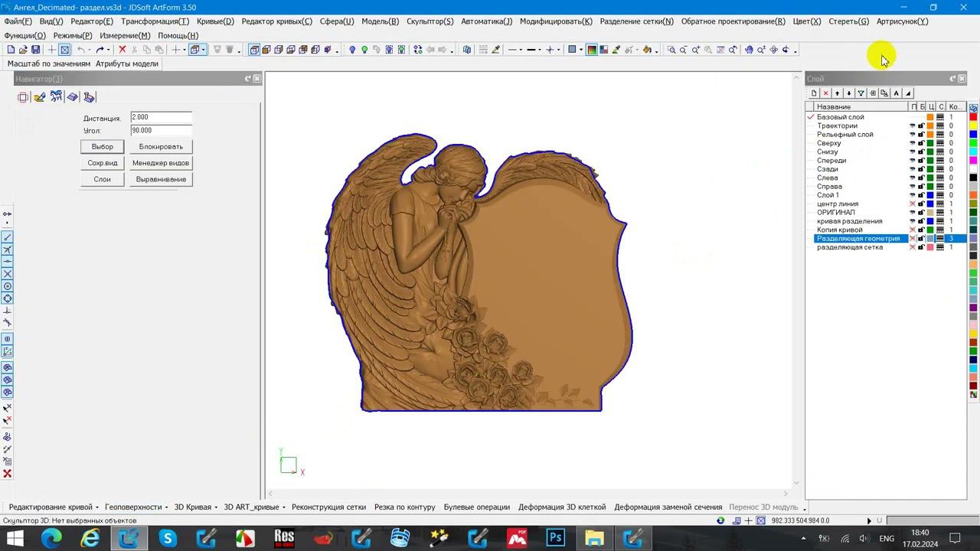Screen dimensions: 980x551
Task: Select the pan hand tool icon
Action: 749,50
